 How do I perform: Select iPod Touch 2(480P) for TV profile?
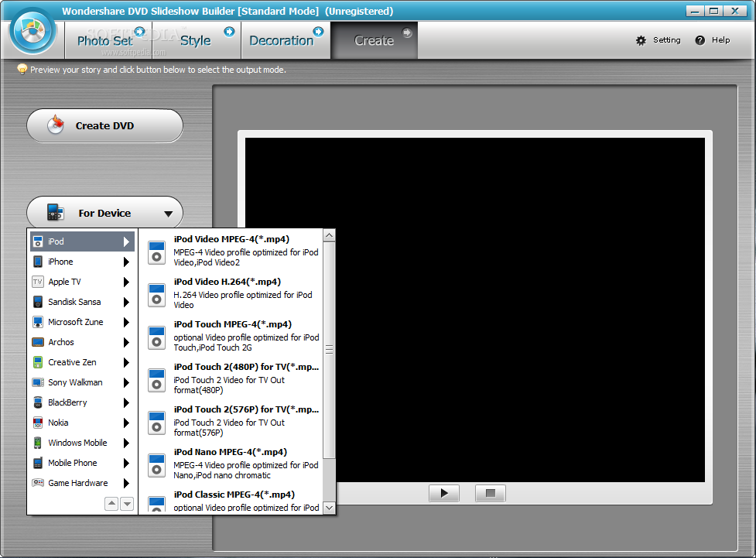246,367
